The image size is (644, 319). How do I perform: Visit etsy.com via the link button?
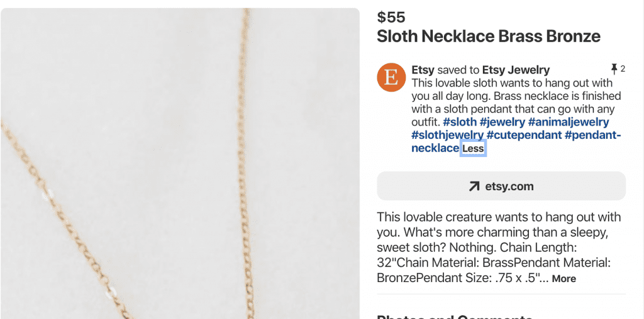tap(501, 186)
